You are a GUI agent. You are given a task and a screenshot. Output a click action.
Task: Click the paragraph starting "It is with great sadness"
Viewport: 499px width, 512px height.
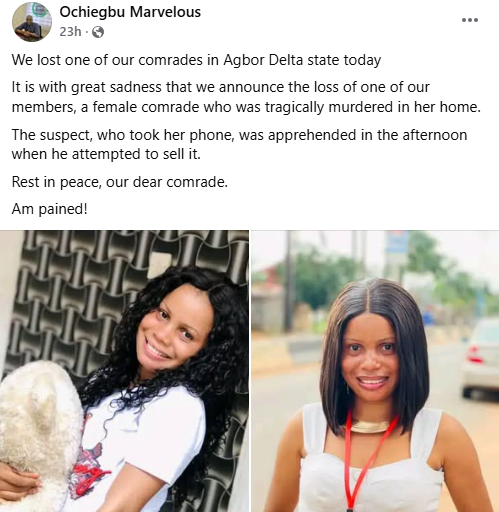point(246,97)
